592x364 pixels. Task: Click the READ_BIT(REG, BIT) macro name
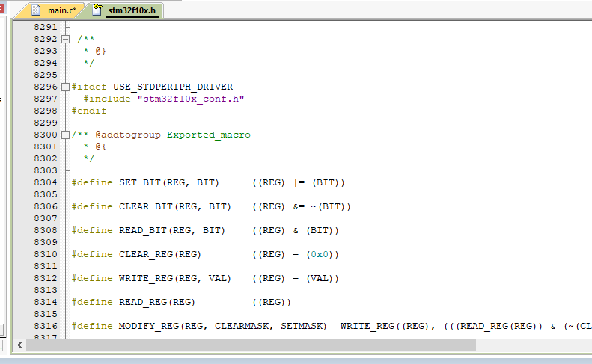(172, 230)
